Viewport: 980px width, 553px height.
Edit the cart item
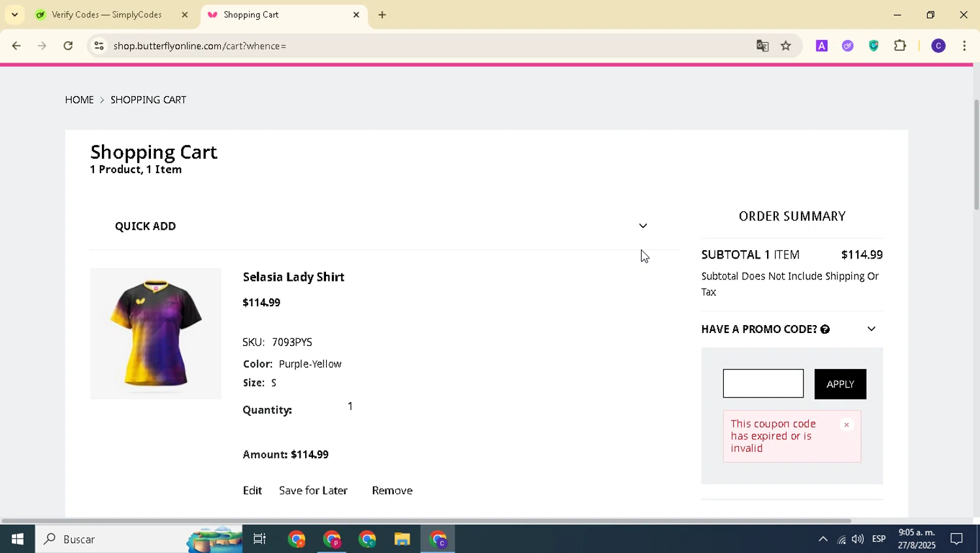[x=252, y=490]
